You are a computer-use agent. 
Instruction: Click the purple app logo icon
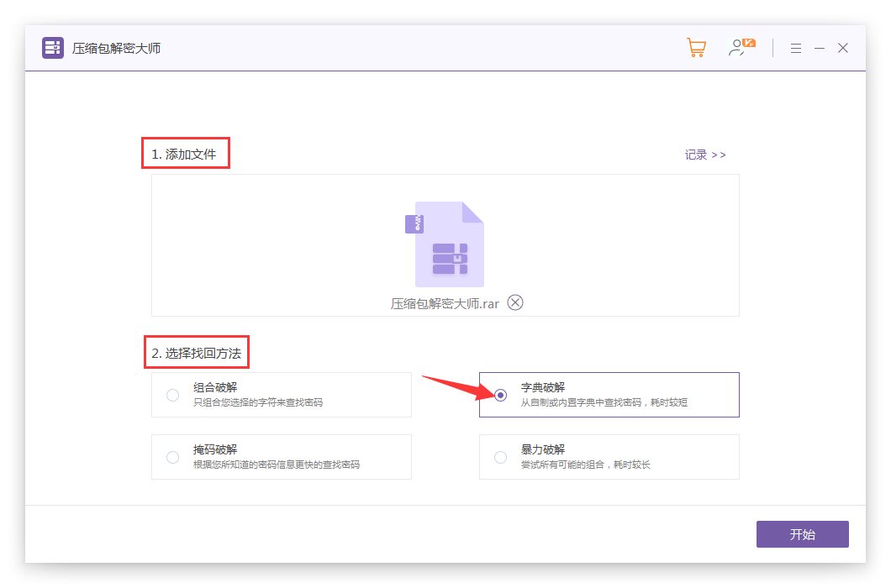53,48
